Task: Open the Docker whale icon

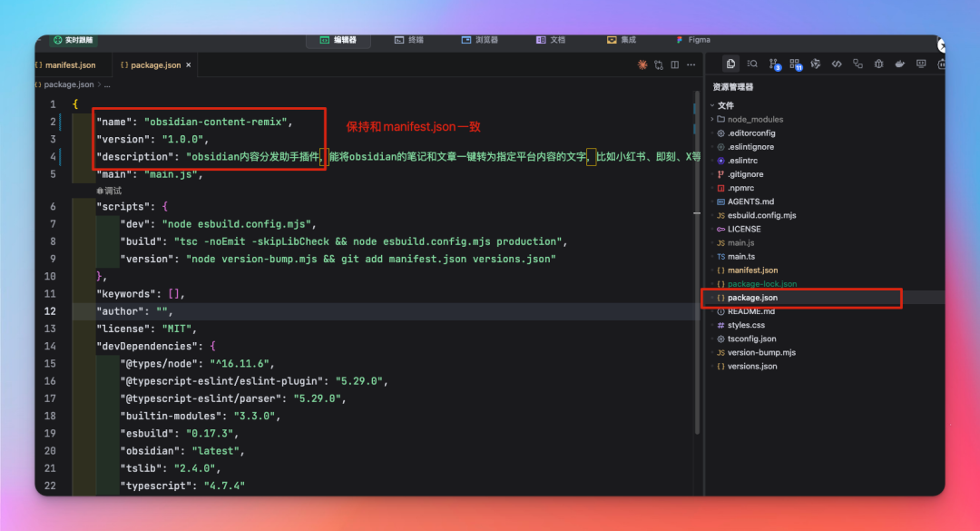Action: point(900,64)
